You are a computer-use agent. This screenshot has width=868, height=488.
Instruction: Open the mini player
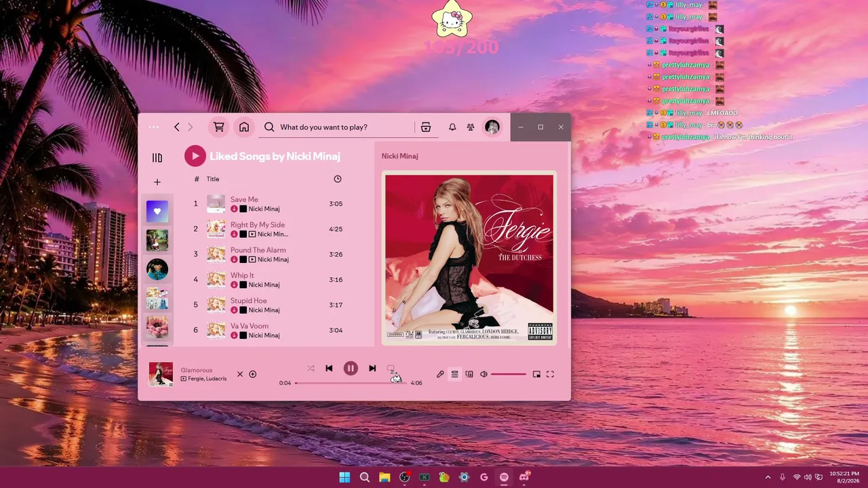[x=536, y=374]
